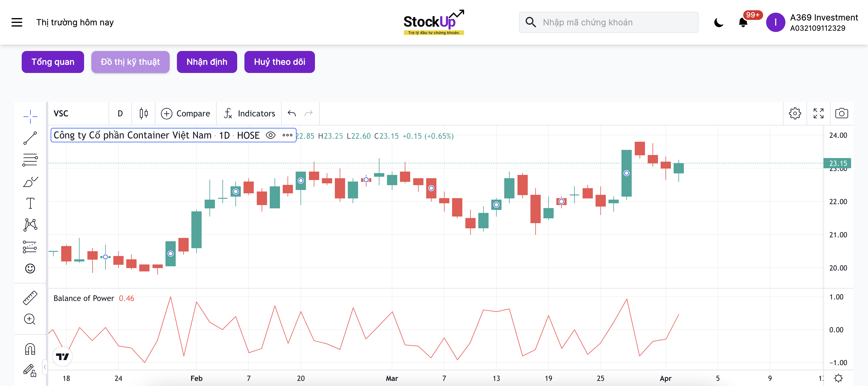The height and width of the screenshot is (386, 868).
Task: Click the StockUp logo
Action: 434,22
